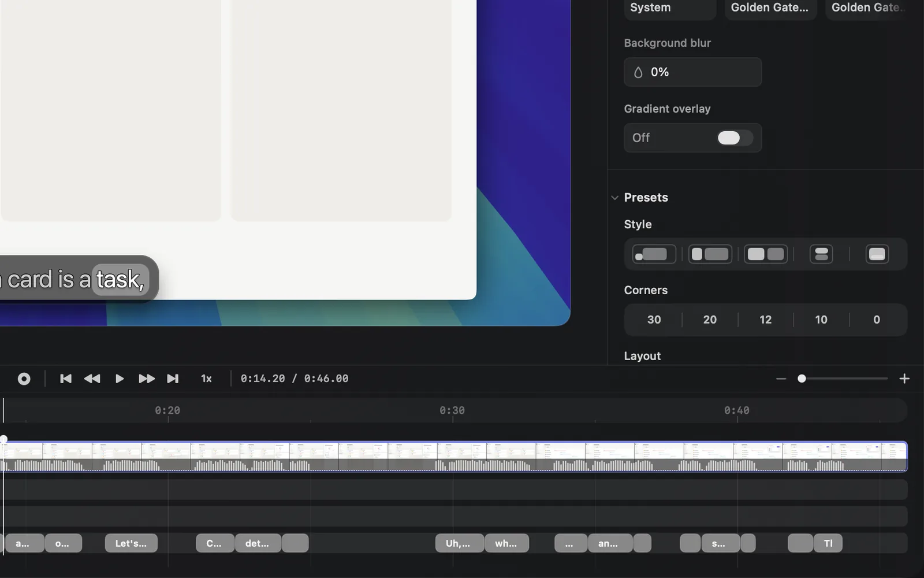Click the 0:20 mark on the timeline ruler

(167, 410)
